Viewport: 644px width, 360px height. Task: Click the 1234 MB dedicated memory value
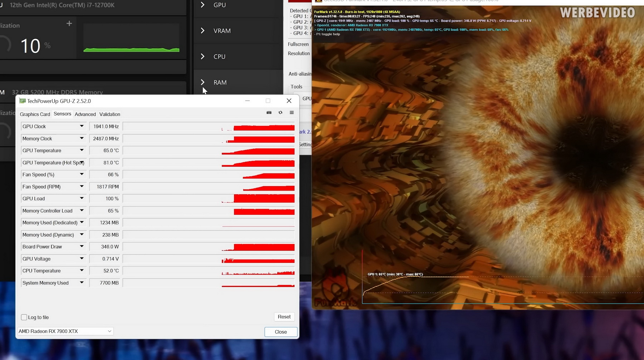[104, 222]
